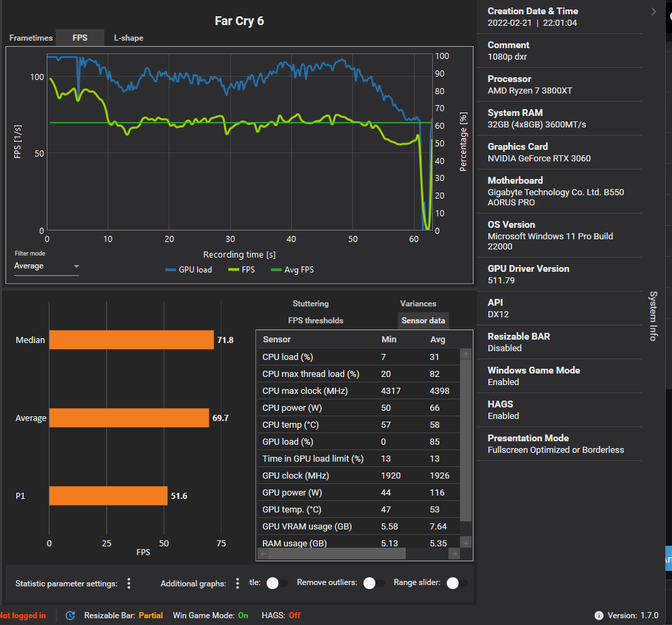Click sensor table left scroll arrow

pyautogui.click(x=264, y=554)
